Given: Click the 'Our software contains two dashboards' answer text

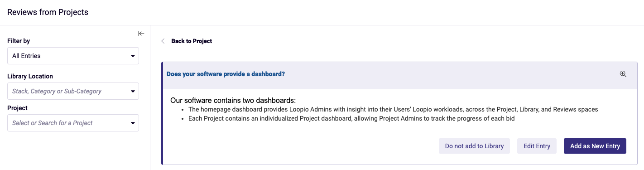Looking at the screenshot, I should click(233, 100).
